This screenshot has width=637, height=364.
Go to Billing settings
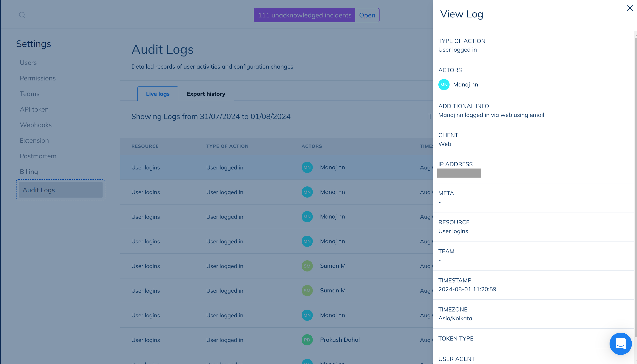click(29, 172)
